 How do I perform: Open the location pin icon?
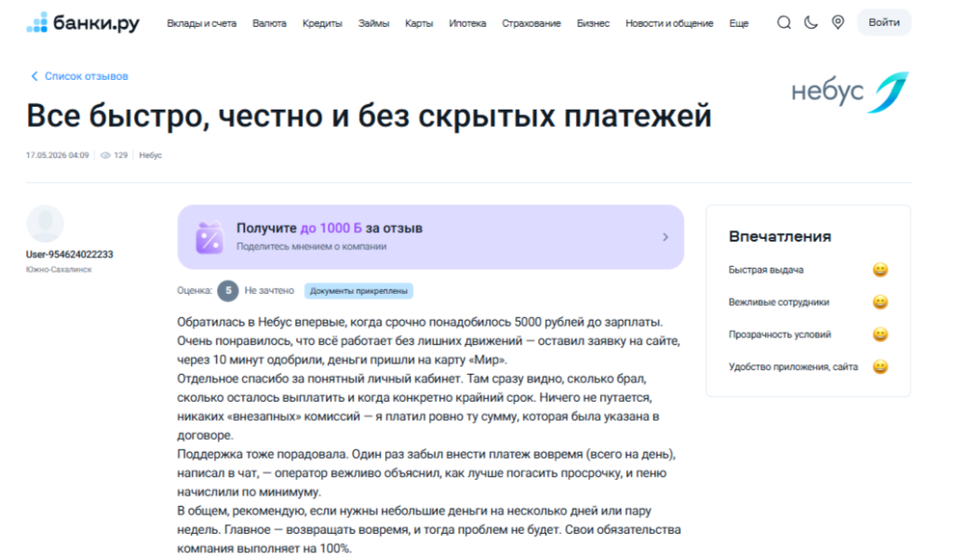tap(839, 22)
